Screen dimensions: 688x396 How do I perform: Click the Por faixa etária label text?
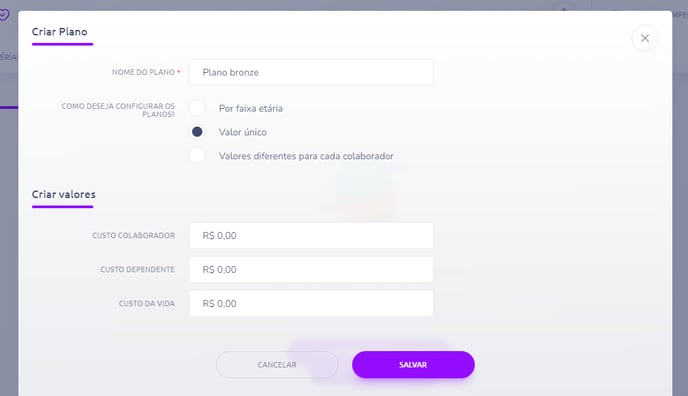tap(251, 108)
